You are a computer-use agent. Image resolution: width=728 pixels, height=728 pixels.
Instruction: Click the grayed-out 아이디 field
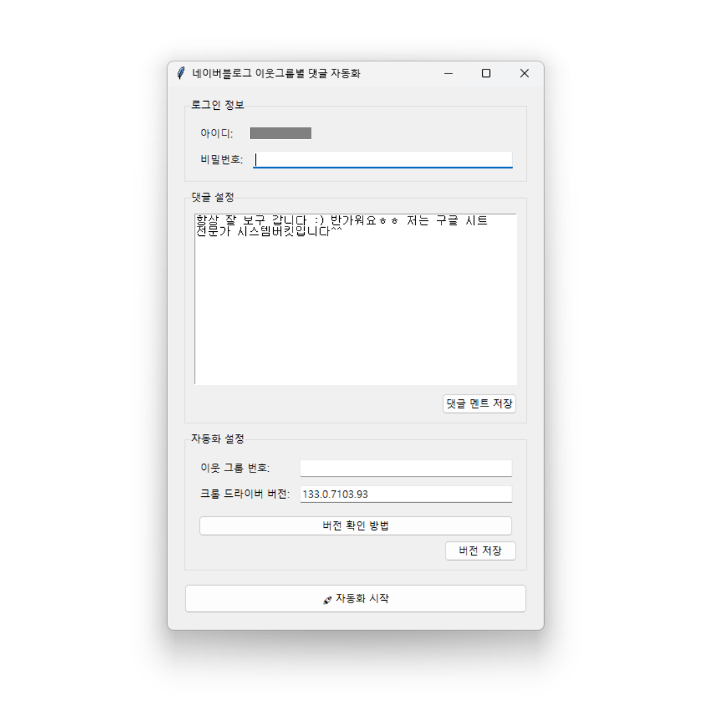click(x=280, y=133)
